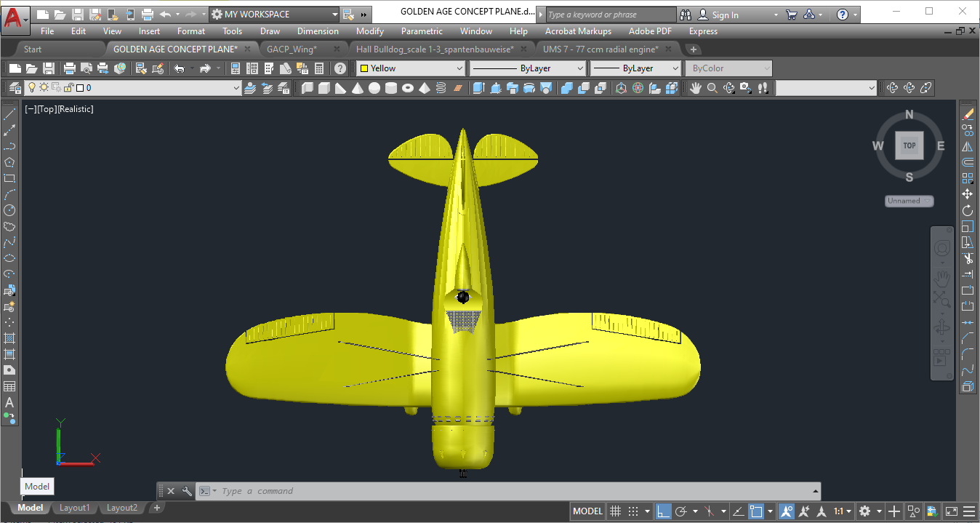The width and height of the screenshot is (980, 523).
Task: Select the Pyramid solid tool
Action: click(x=424, y=88)
